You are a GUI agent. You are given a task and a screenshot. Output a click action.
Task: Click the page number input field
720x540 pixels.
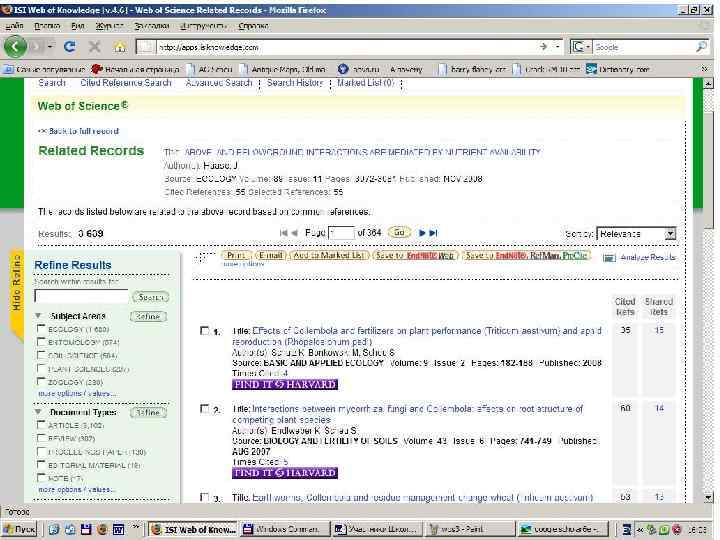pyautogui.click(x=342, y=233)
